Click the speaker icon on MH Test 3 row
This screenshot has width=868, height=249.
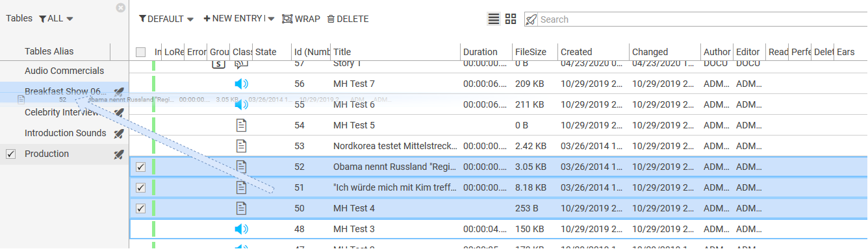[x=241, y=229]
